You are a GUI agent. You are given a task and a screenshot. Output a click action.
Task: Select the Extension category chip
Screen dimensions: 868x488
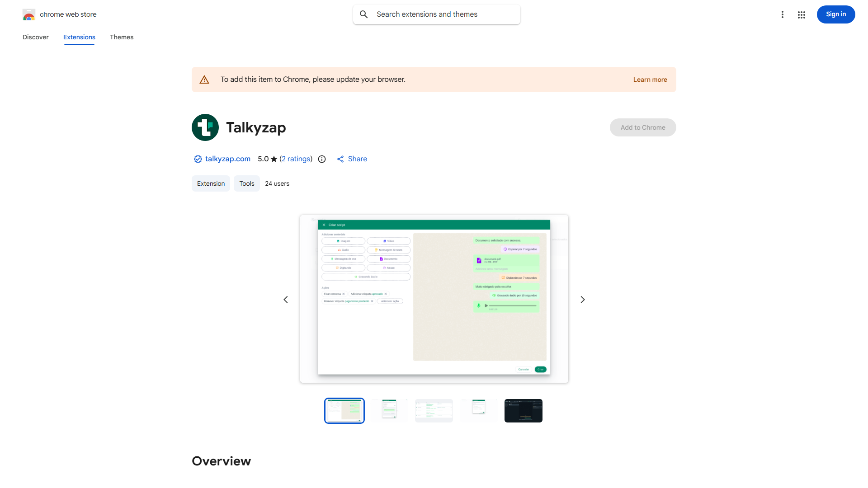211,183
